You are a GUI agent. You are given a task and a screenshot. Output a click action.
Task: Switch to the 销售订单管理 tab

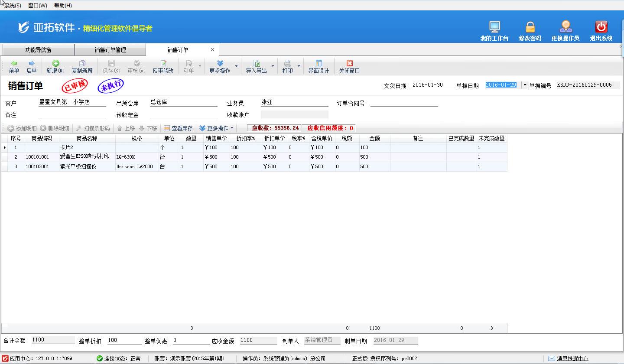click(x=110, y=50)
